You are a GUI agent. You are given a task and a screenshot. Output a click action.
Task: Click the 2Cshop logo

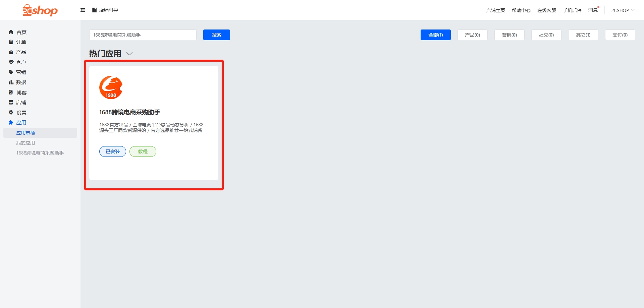click(x=40, y=10)
